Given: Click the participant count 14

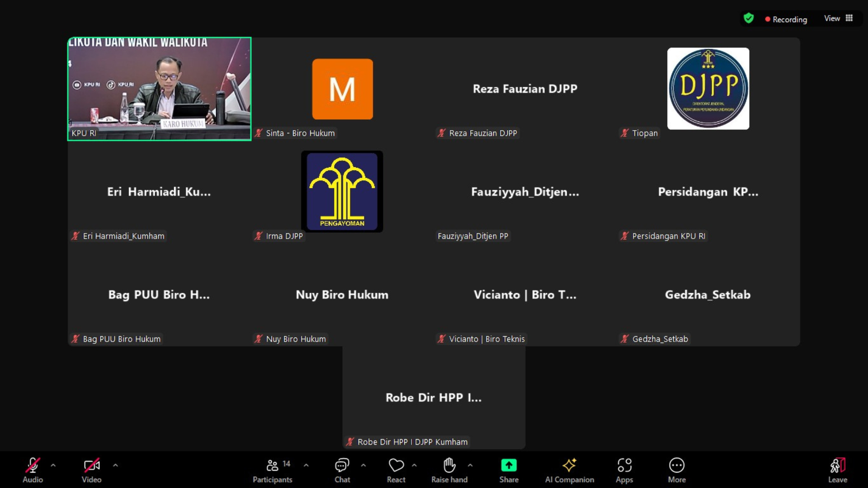Looking at the screenshot, I should [287, 464].
